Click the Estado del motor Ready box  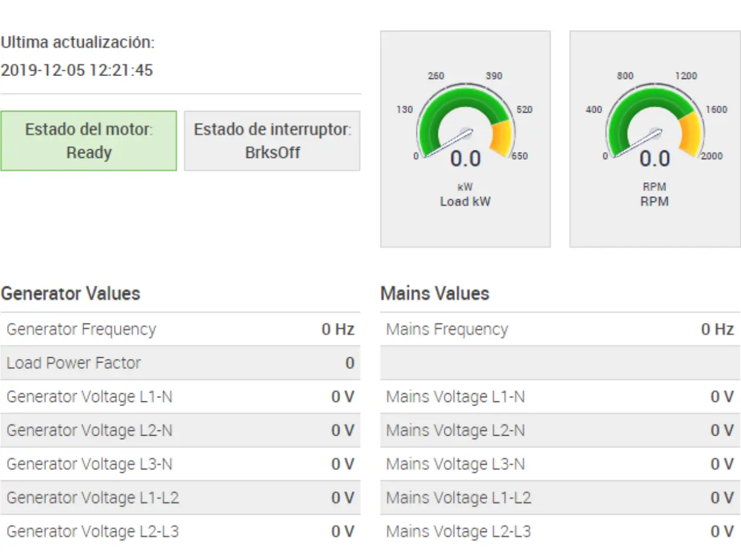pyautogui.click(x=88, y=141)
